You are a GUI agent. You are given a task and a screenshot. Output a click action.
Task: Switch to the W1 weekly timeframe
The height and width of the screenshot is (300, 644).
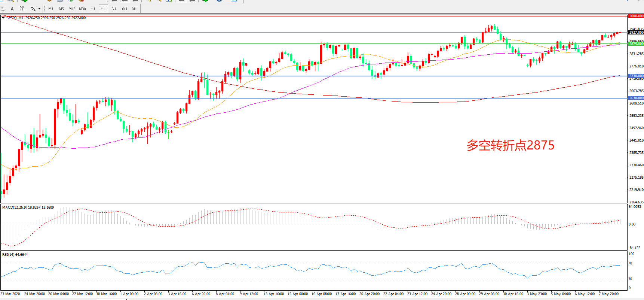tap(124, 9)
